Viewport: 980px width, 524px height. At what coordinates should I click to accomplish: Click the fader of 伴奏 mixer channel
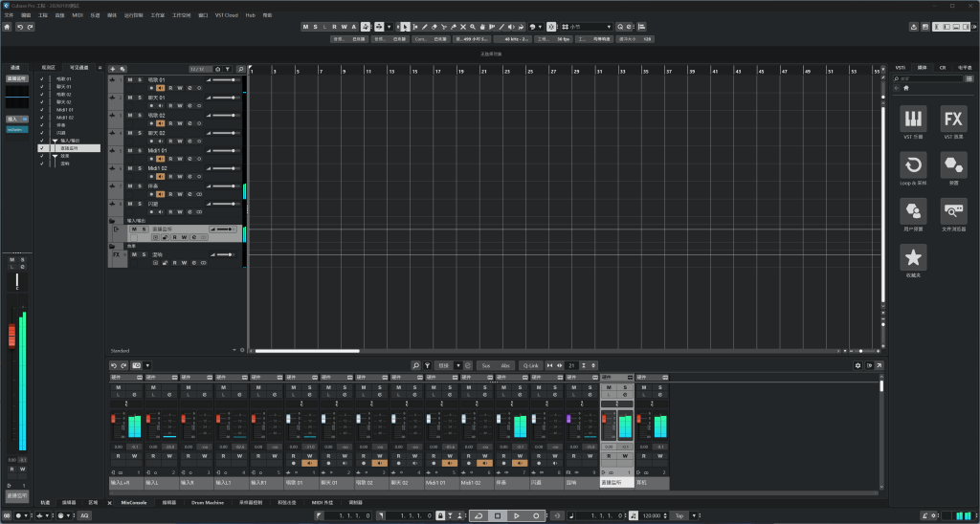pyautogui.click(x=499, y=419)
